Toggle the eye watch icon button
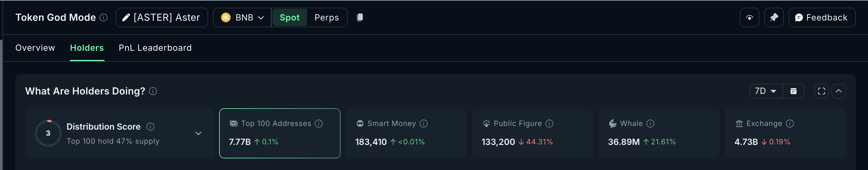This screenshot has height=170, width=868. coord(749,17)
